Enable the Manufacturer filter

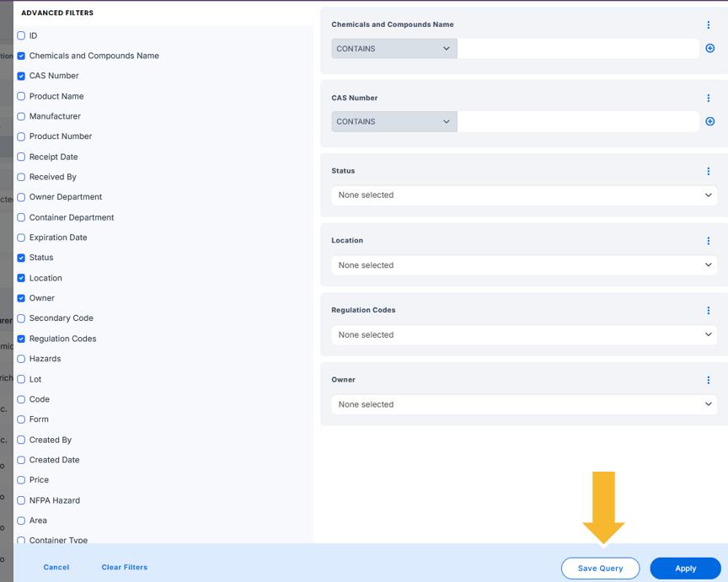[x=21, y=116]
